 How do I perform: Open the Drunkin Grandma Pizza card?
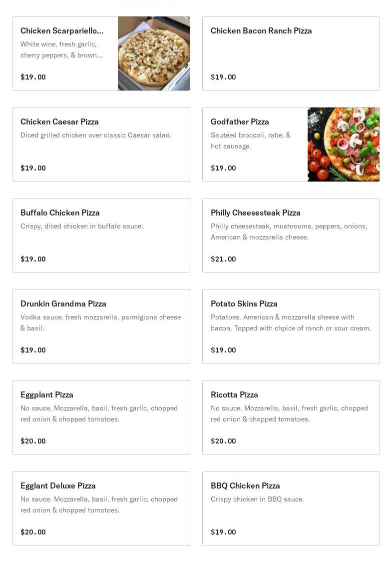coord(101,326)
